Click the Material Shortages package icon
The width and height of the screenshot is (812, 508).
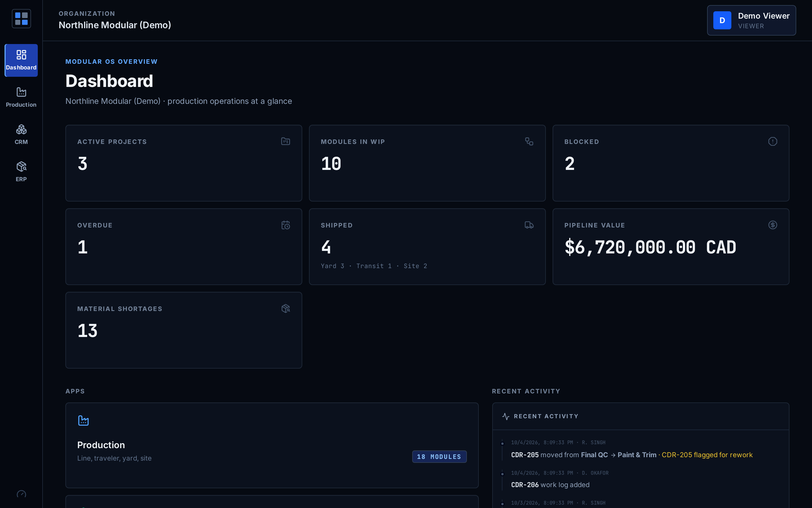point(286,308)
